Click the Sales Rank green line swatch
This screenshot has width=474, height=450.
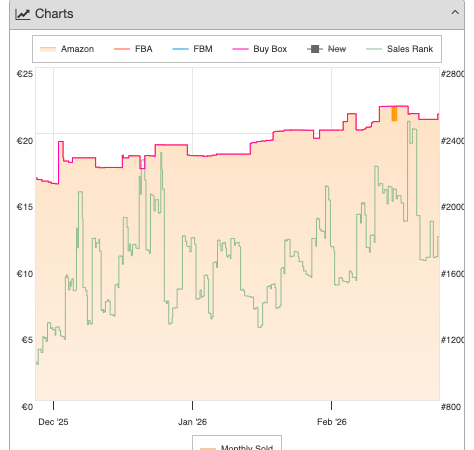374,49
